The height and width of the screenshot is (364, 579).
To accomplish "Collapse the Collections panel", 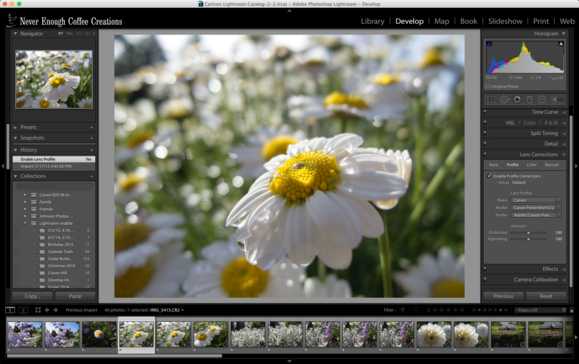I will (16, 176).
